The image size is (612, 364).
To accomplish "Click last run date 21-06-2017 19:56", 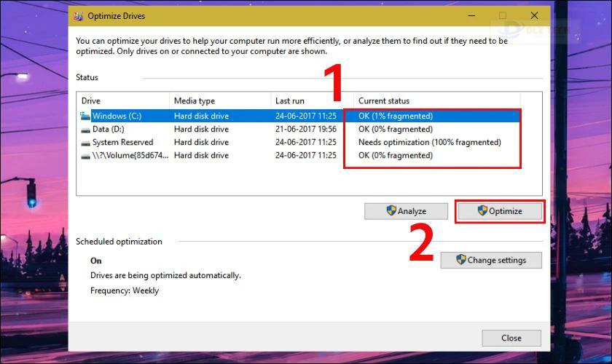I will pos(305,129).
